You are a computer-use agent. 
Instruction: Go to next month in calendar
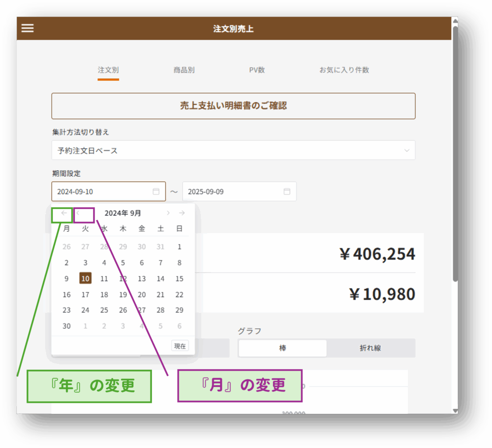168,213
